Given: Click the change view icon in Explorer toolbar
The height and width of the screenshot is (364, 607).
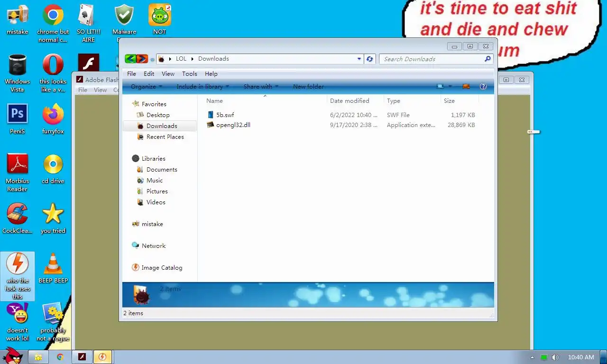Looking at the screenshot, I should [x=441, y=87].
